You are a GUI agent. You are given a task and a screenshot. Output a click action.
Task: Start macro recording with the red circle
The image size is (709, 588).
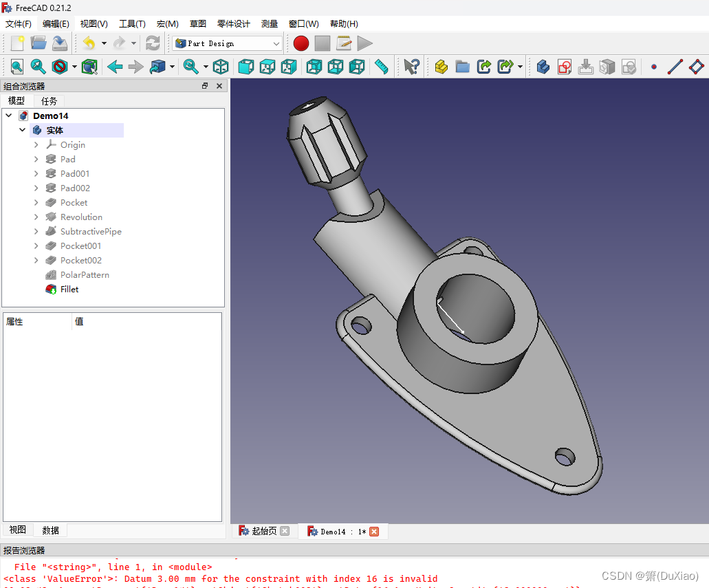(301, 43)
